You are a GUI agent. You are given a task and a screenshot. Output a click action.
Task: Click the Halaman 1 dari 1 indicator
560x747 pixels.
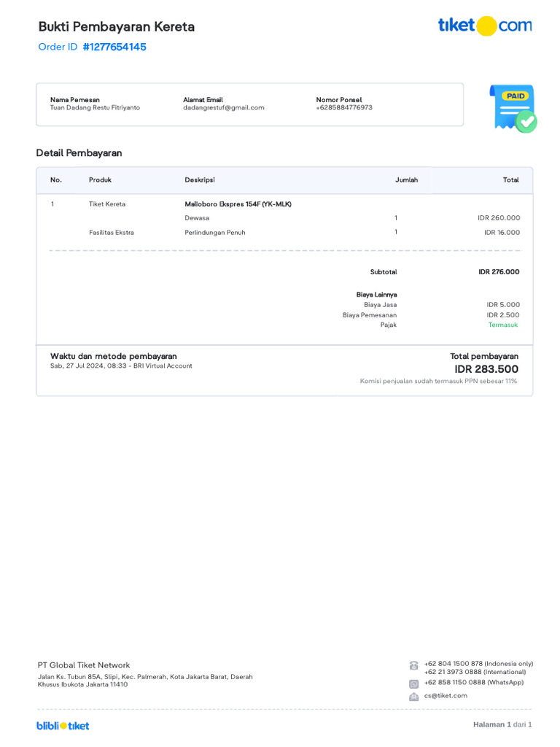click(502, 724)
